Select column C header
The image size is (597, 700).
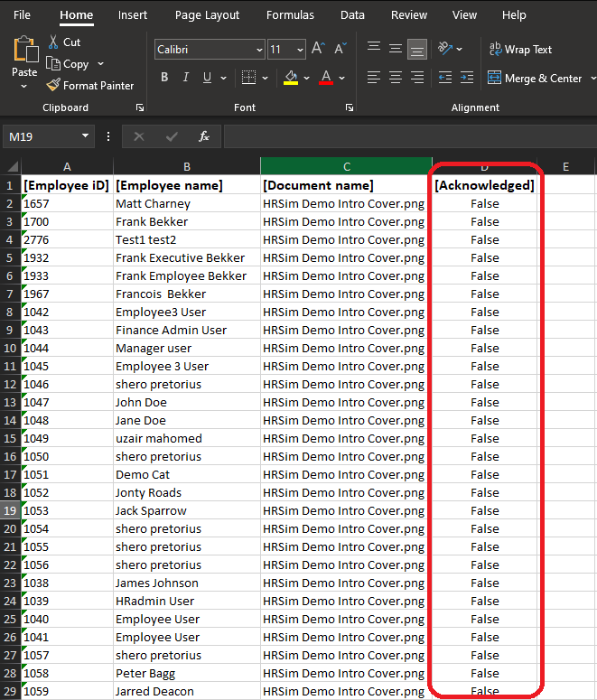(347, 166)
